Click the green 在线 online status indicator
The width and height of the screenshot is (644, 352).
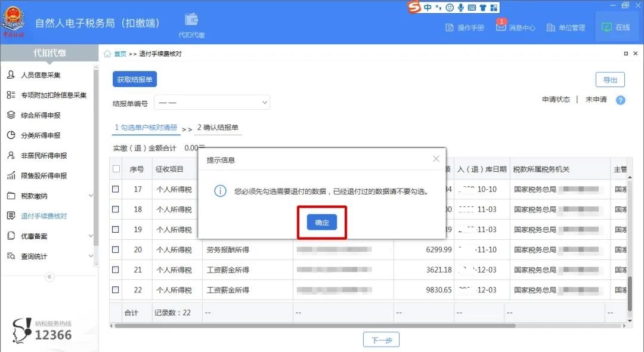(617, 27)
